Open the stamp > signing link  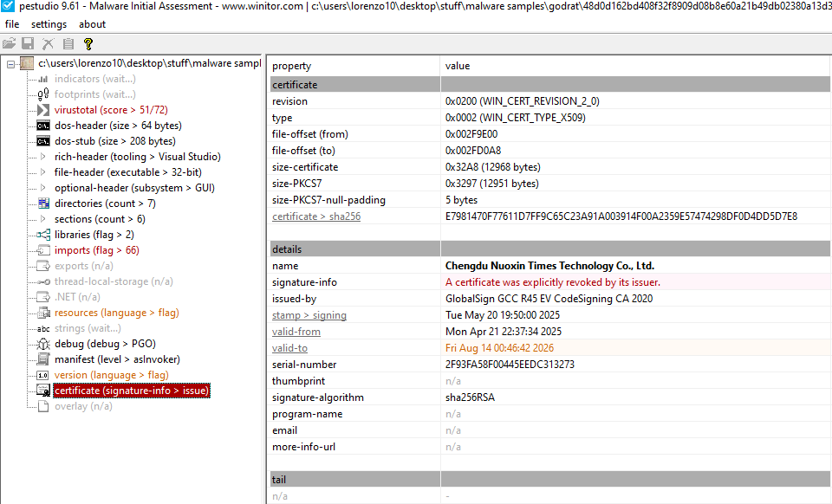(309, 315)
